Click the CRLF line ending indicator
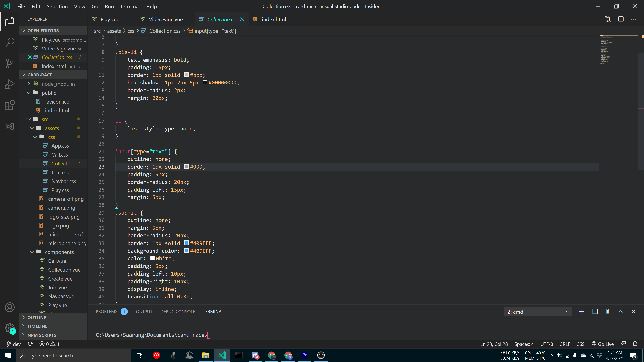The width and height of the screenshot is (644, 362). click(565, 344)
